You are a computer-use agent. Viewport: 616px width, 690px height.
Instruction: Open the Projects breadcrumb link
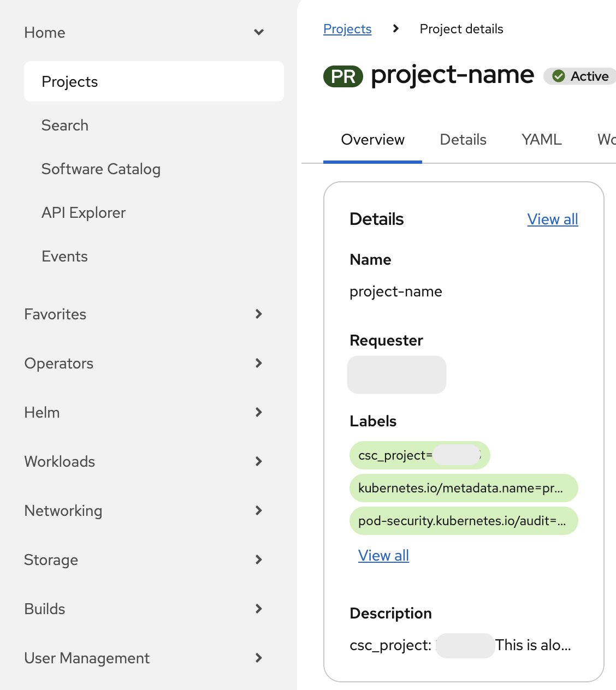click(x=347, y=29)
